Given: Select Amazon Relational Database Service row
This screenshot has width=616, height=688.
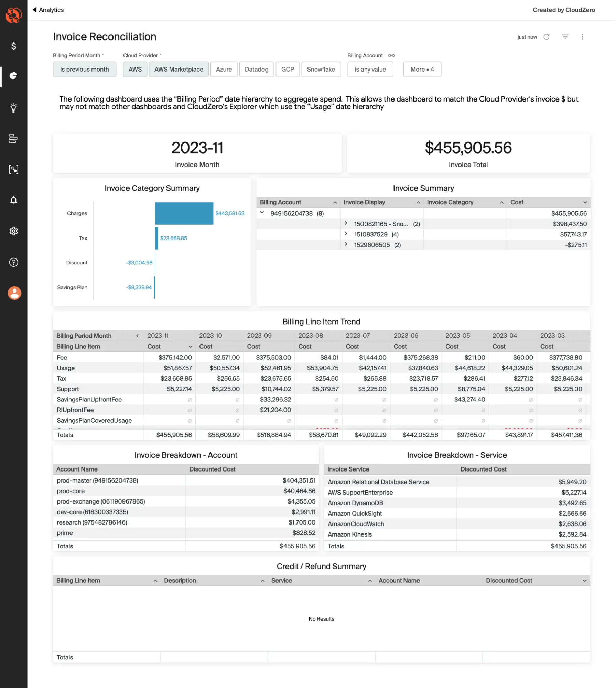Looking at the screenshot, I should click(x=457, y=482).
